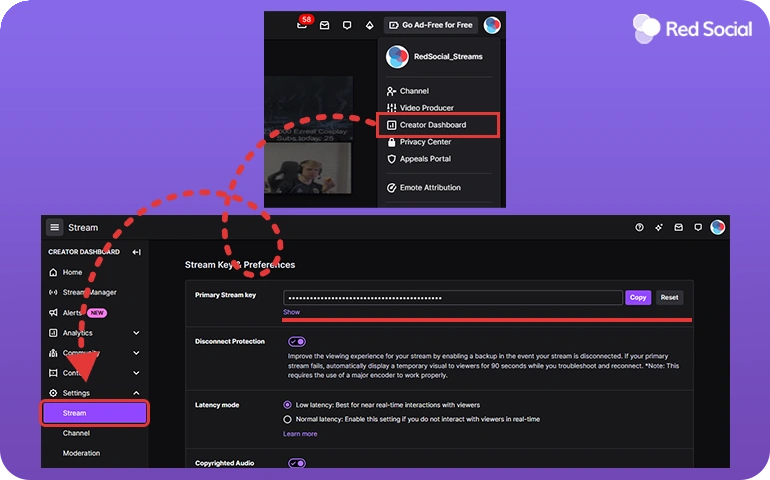
Task: Click the sparkle icon in dashboard header
Action: tap(659, 227)
